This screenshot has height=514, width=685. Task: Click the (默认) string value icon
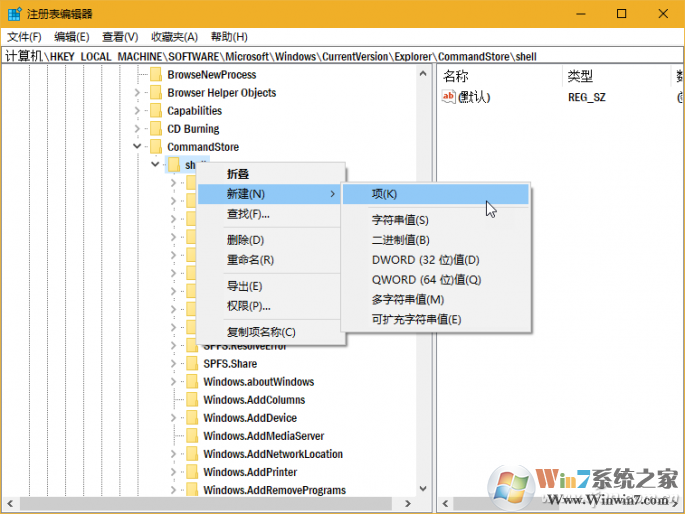tap(449, 97)
